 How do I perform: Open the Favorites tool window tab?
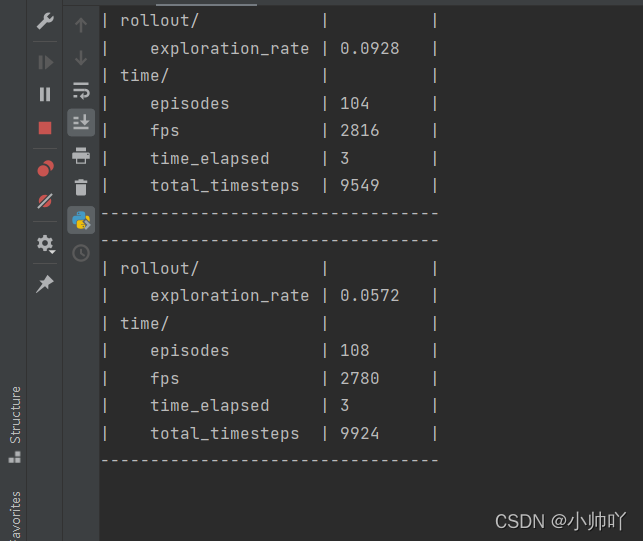pyautogui.click(x=15, y=516)
